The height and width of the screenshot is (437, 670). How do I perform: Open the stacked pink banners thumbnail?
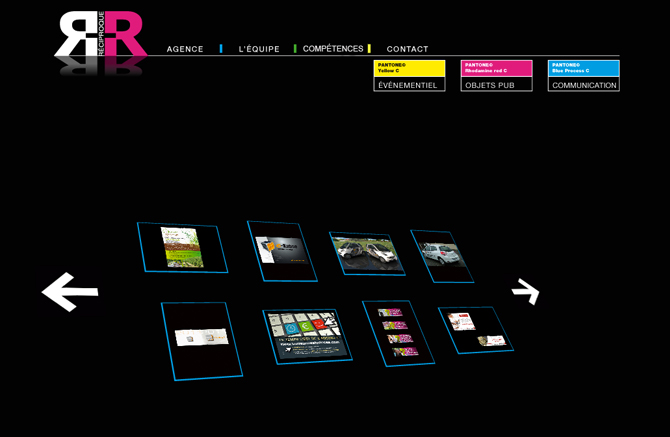398,333
